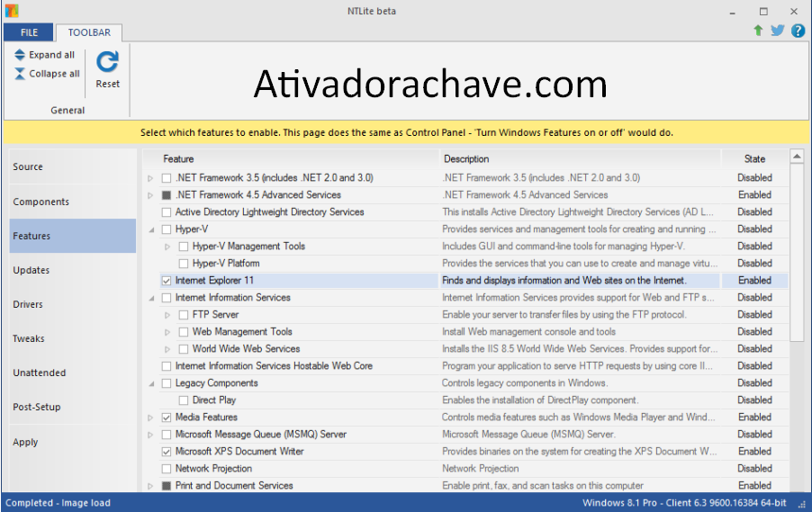Open the blue help question mark icon

(797, 31)
